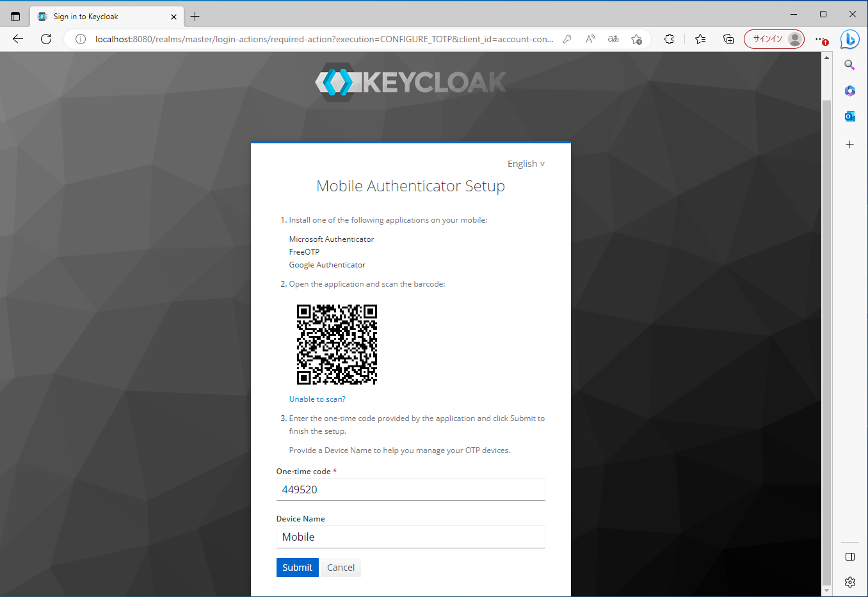The height and width of the screenshot is (597, 868).
Task: Open the English language dropdown
Action: pyautogui.click(x=526, y=163)
